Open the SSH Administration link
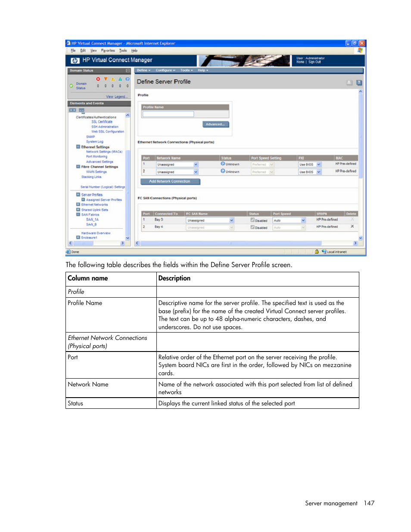Viewport: 411px width, 532px height. point(105,127)
